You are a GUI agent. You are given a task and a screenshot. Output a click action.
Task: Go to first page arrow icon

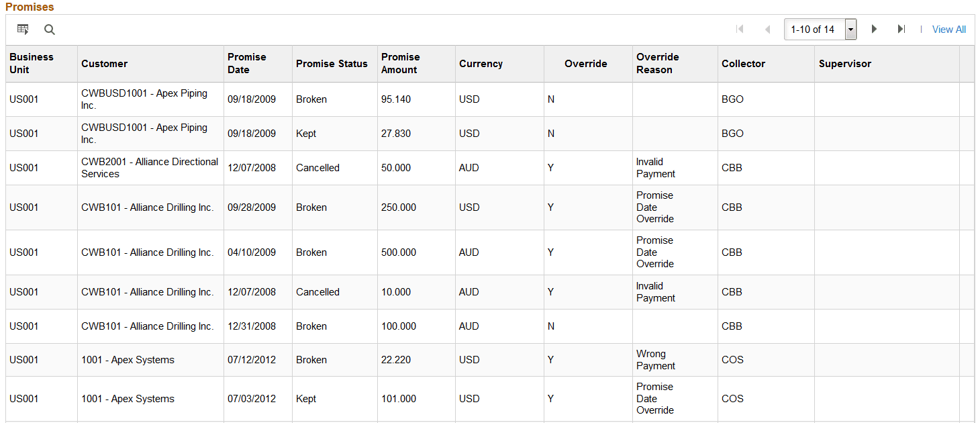click(740, 29)
